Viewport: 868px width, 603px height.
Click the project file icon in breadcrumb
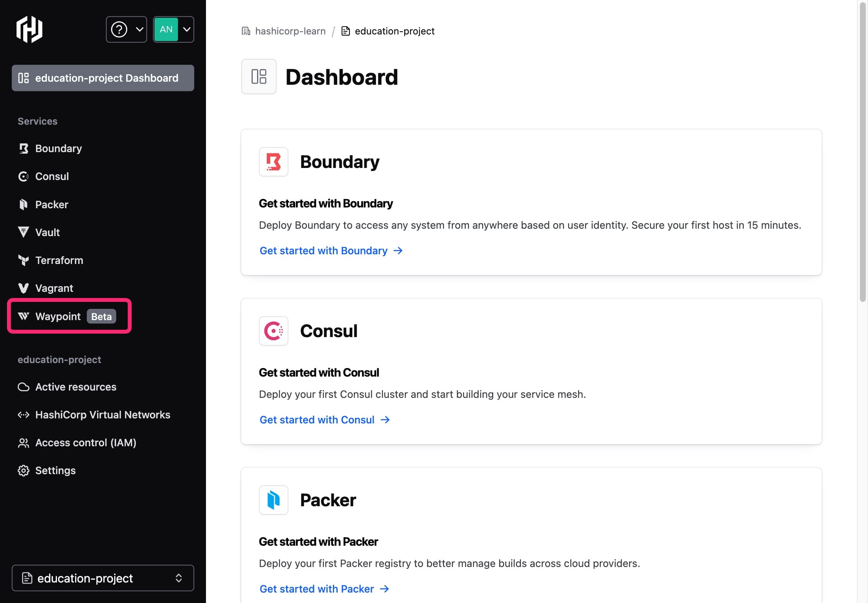click(x=346, y=31)
